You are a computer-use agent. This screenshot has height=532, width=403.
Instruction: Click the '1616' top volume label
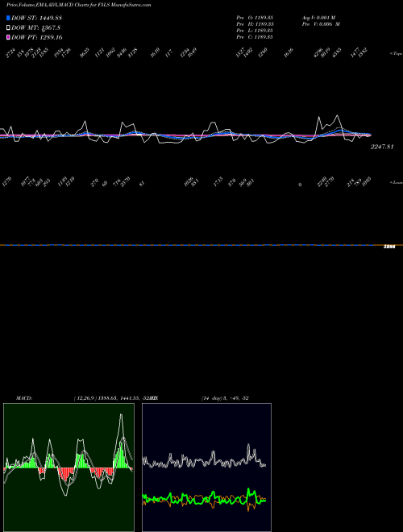click(289, 53)
